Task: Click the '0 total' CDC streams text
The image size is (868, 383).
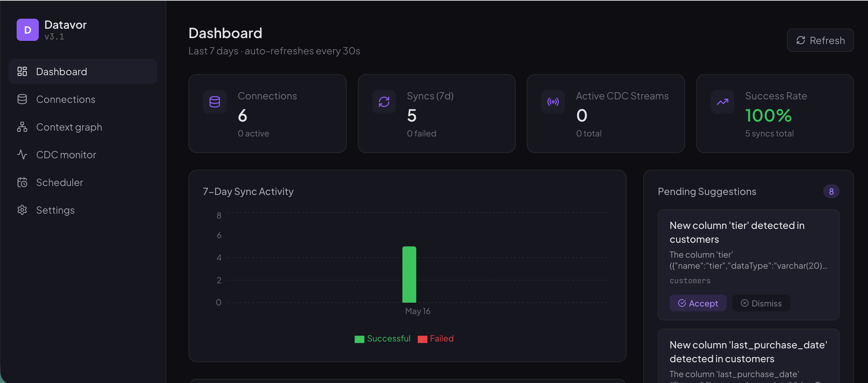Action: 588,134
